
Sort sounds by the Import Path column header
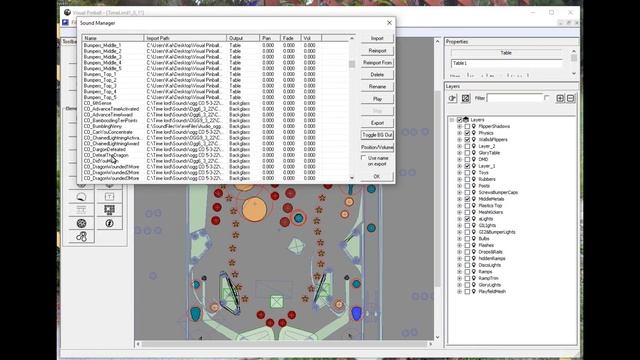185,38
